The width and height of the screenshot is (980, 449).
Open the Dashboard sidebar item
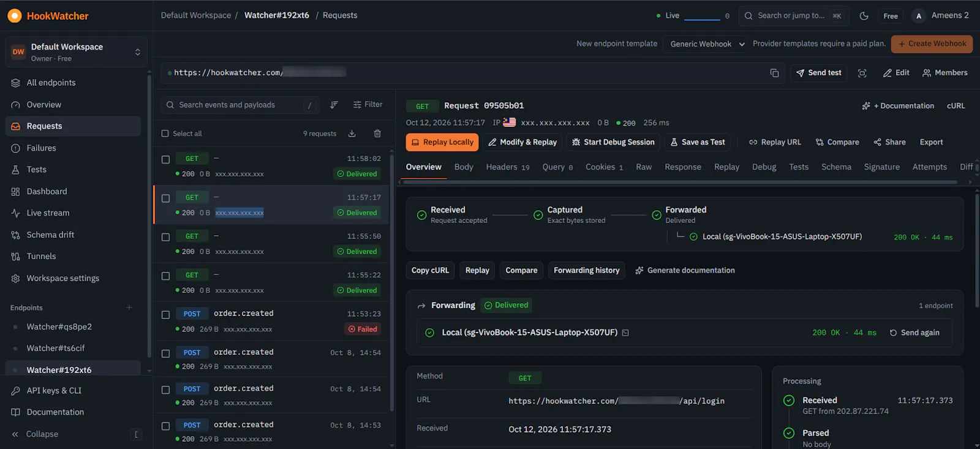coord(73,191)
